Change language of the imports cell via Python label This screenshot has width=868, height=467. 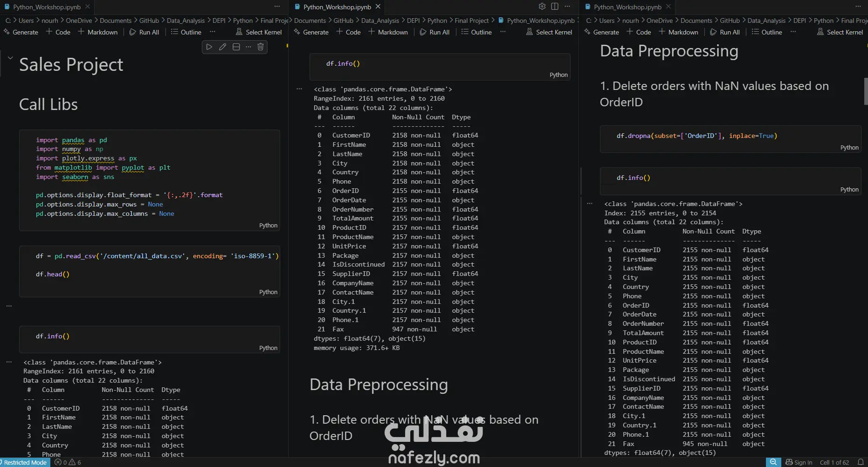coord(268,225)
